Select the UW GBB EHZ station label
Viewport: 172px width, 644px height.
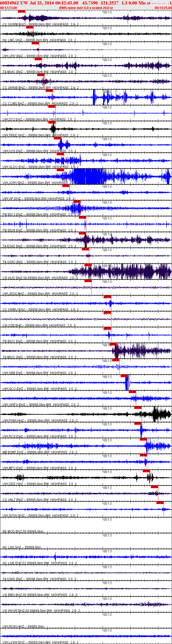click(x=39, y=373)
